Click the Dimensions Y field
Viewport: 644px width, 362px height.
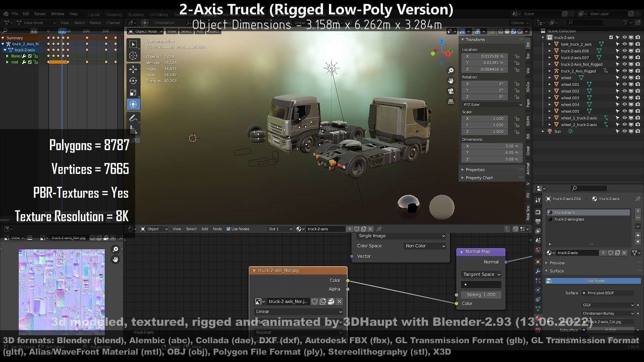(x=492, y=153)
